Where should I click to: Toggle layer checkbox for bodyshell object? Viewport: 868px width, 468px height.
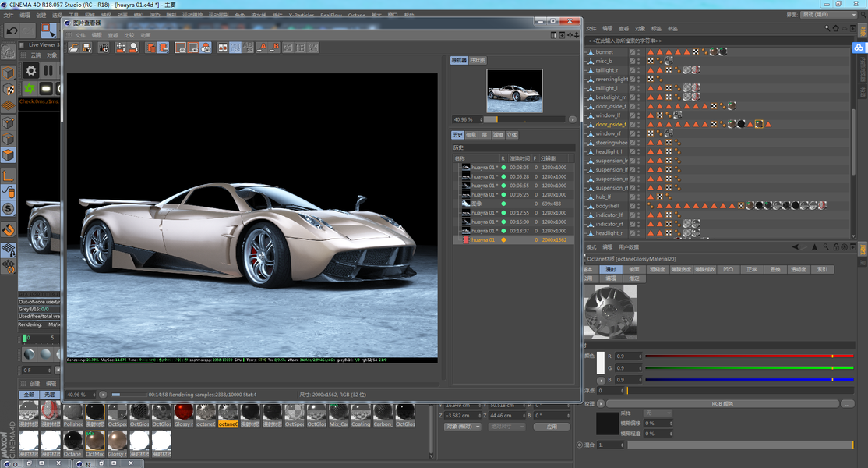[x=633, y=206]
